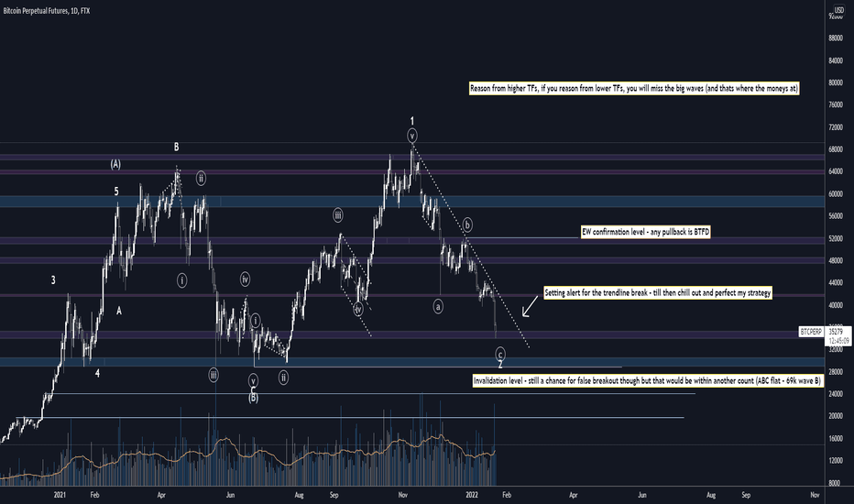Click the Feb label right after 2021
This screenshot has height=504, width=854.
coord(94,495)
